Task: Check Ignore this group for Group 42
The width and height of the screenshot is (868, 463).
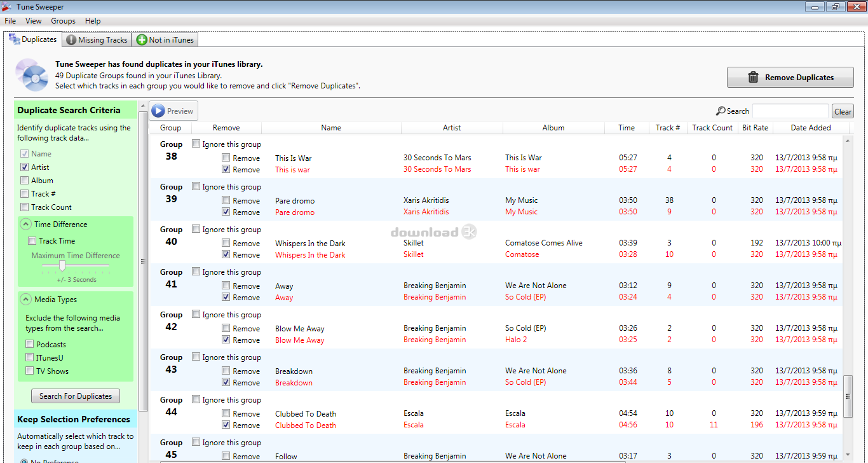Action: pyautogui.click(x=196, y=314)
